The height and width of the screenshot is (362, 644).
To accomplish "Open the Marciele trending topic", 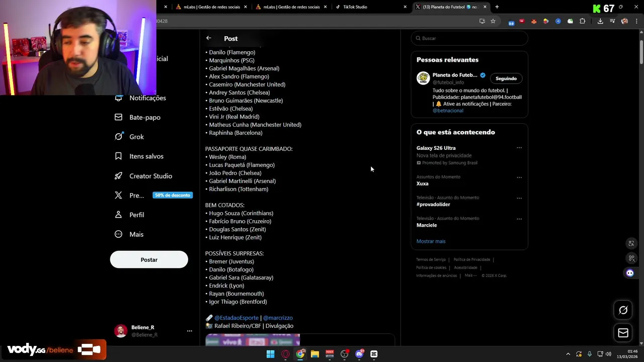I will pos(427,225).
